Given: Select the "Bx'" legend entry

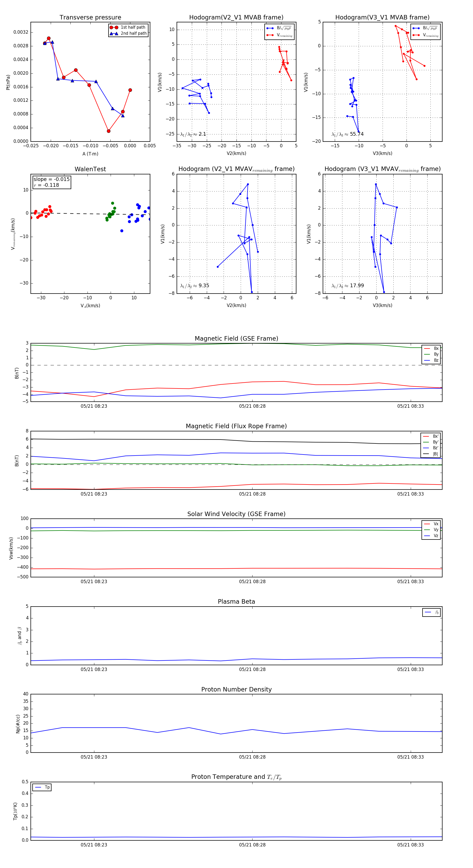Looking at the screenshot, I should [431, 436].
